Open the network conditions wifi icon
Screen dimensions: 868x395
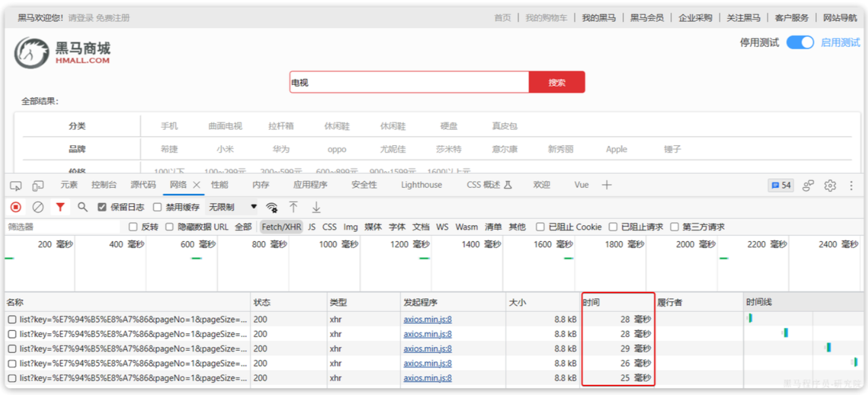click(x=272, y=207)
